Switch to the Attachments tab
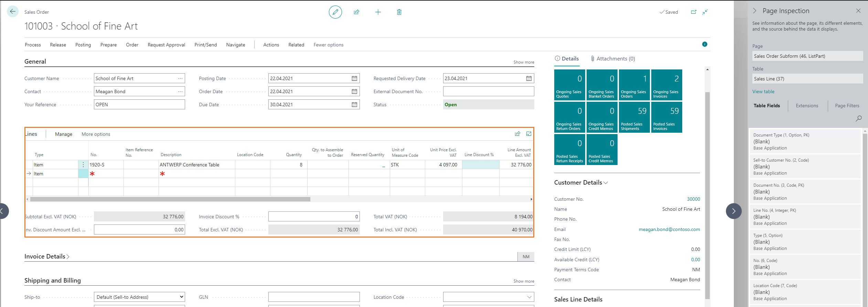This screenshot has height=307, width=868. (x=613, y=59)
